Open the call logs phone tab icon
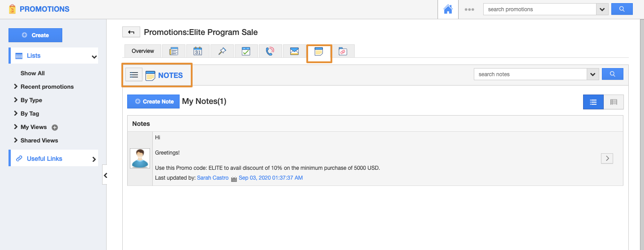This screenshot has width=644, height=250. [270, 51]
